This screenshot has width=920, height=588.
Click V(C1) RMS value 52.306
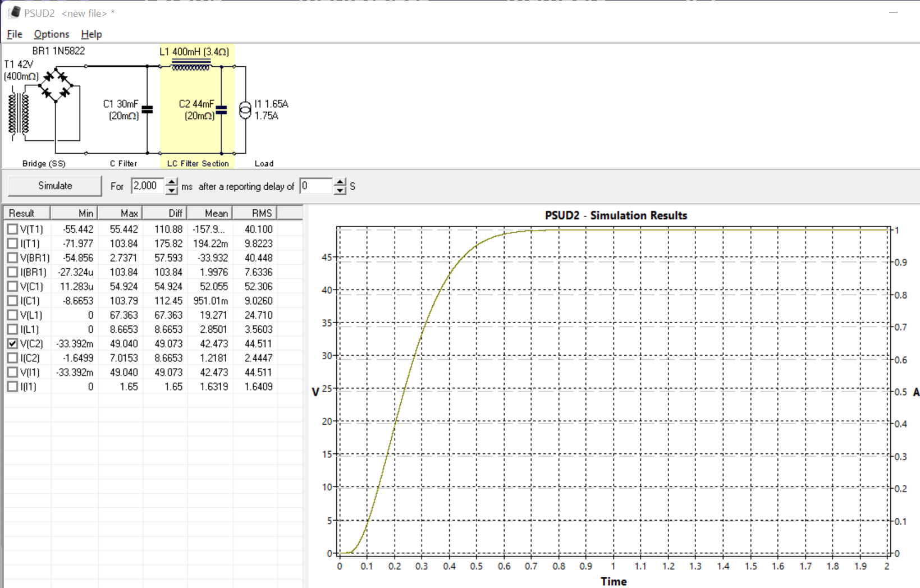tap(259, 286)
